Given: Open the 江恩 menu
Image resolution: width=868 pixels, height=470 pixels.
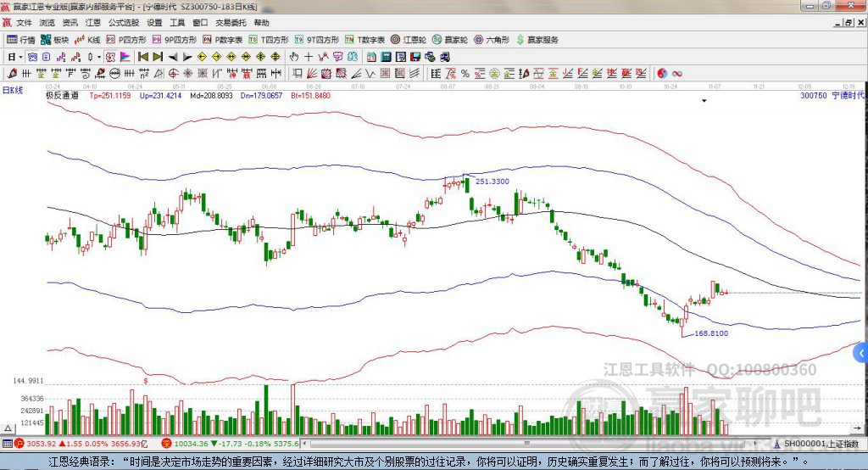Looking at the screenshot, I should (93, 23).
